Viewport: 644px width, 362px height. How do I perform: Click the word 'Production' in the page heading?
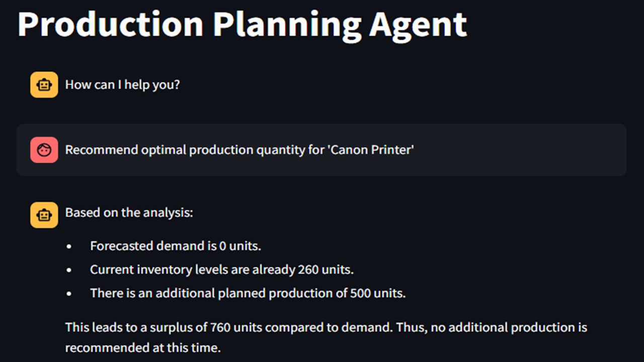111,23
